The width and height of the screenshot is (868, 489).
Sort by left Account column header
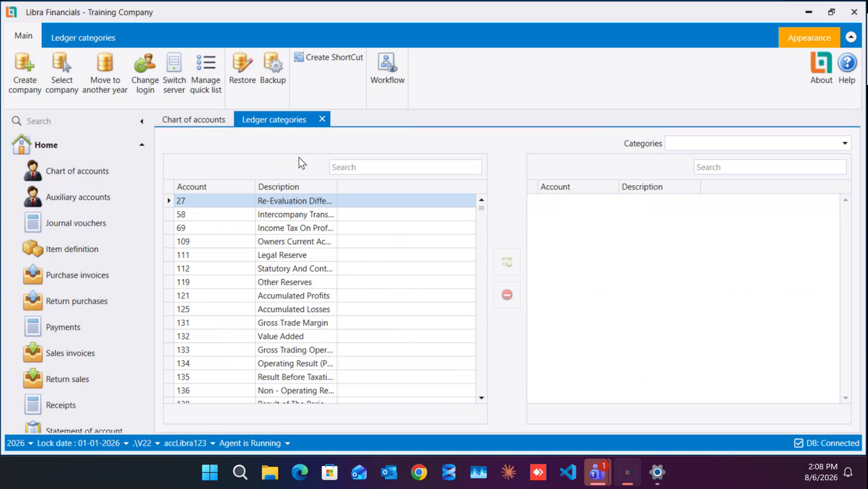pos(214,187)
